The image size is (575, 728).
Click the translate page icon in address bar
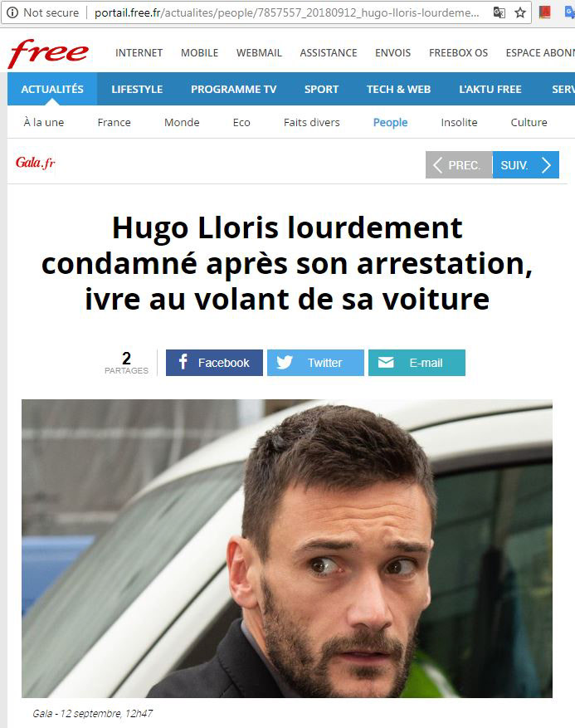pos(499,12)
